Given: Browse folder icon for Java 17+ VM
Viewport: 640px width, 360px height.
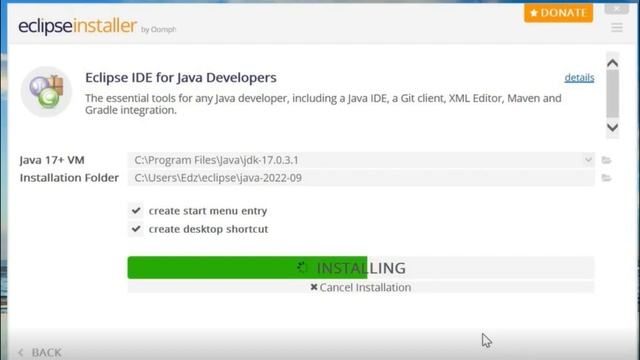Looking at the screenshot, I should [607, 160].
